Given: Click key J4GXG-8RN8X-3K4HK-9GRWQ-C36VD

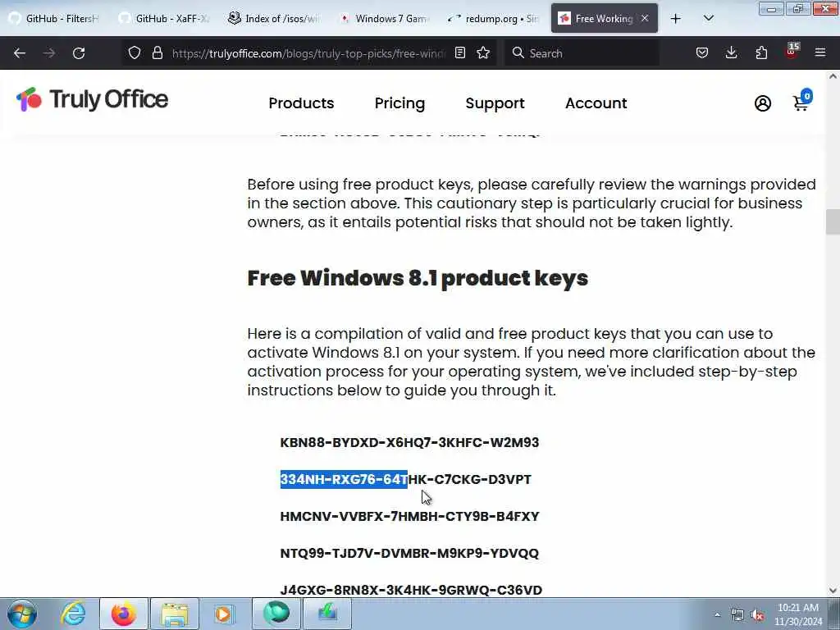Looking at the screenshot, I should pyautogui.click(x=411, y=590).
